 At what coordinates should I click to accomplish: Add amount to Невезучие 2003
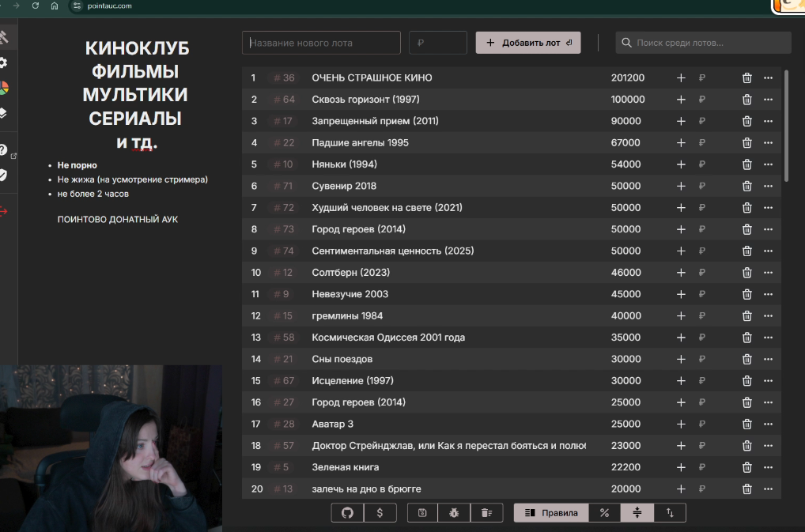[x=681, y=294]
